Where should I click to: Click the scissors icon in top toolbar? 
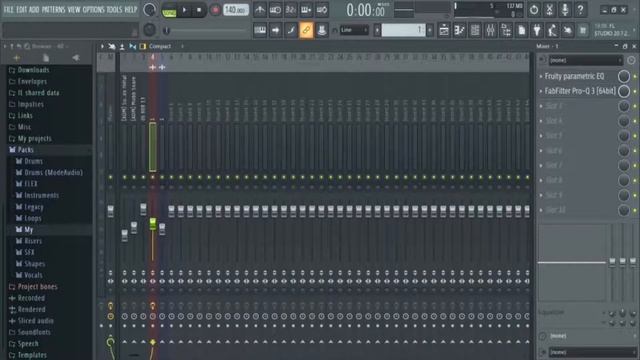coord(549,9)
